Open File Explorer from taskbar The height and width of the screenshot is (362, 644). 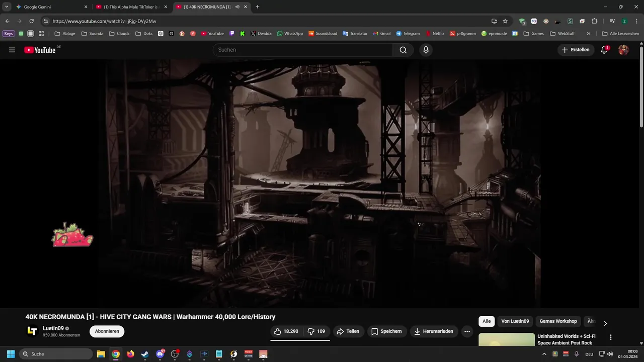coord(101,354)
